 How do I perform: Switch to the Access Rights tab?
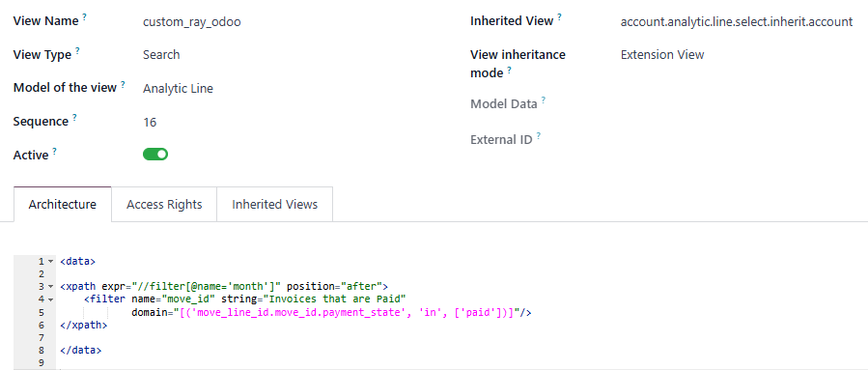coord(164,205)
